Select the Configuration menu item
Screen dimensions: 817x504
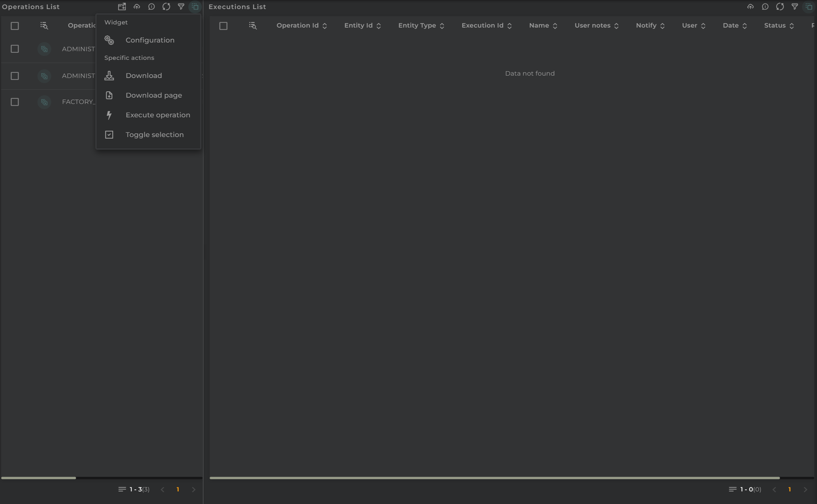(x=150, y=40)
